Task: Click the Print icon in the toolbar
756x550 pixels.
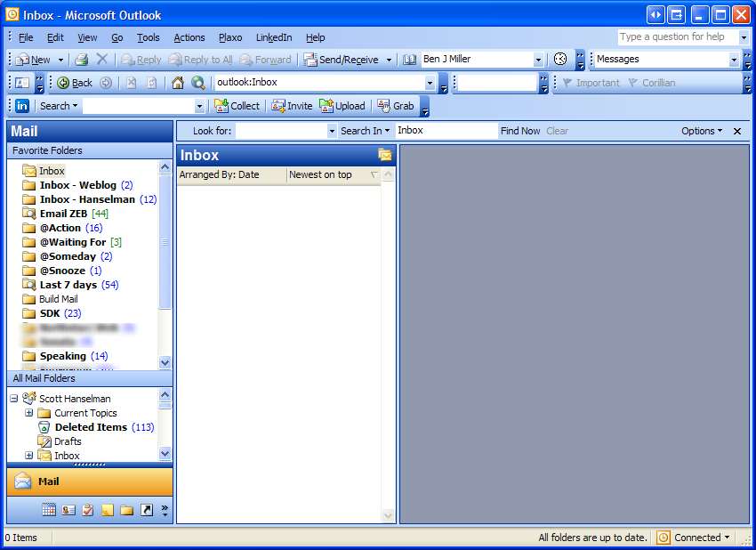Action: click(x=81, y=60)
